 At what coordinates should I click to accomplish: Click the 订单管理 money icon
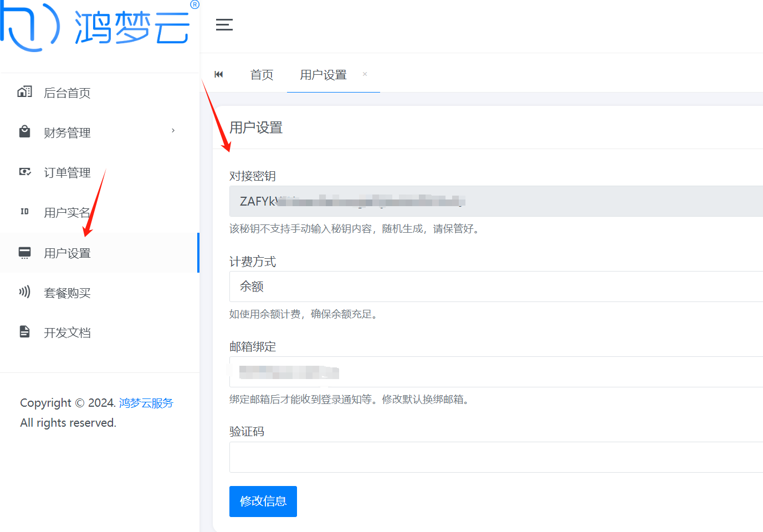(25, 172)
